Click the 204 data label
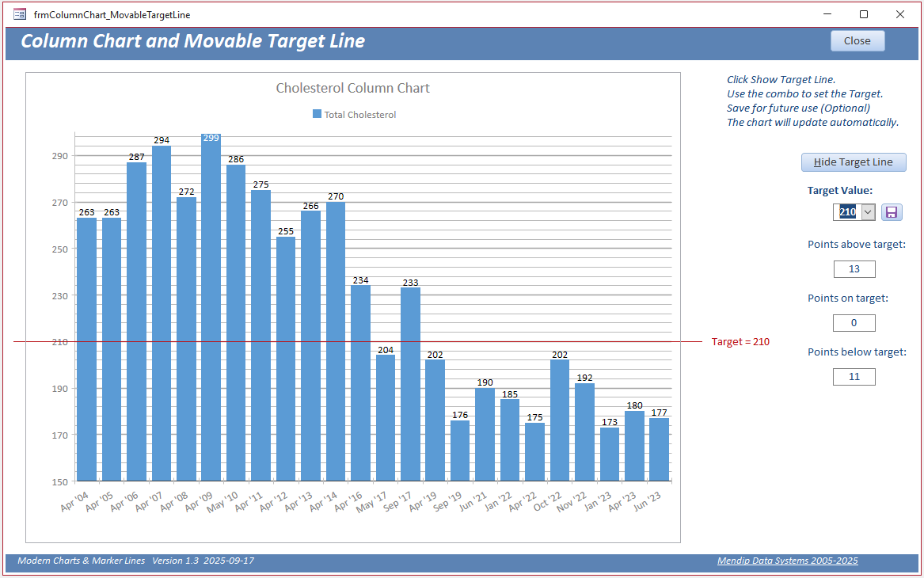924x578 pixels. point(386,350)
